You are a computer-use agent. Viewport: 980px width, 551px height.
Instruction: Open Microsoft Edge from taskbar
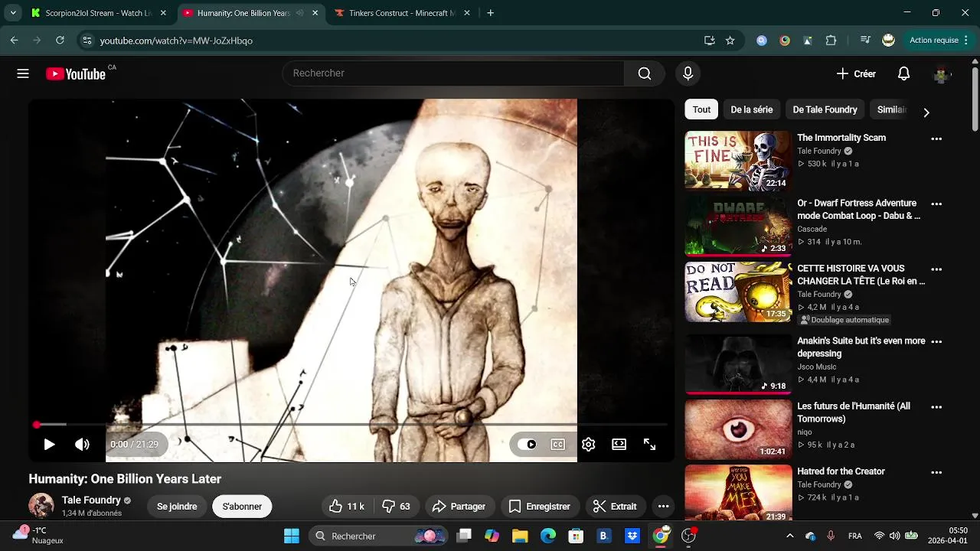click(x=548, y=536)
